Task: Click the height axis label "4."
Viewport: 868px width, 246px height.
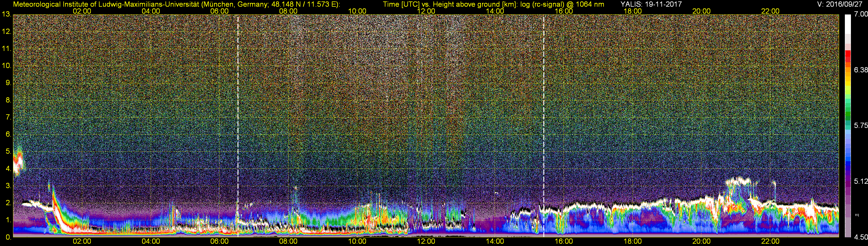Action: [8, 169]
